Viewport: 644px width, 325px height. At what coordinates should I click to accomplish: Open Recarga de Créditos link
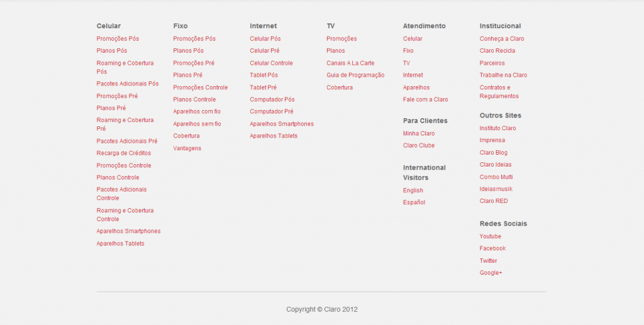pyautogui.click(x=124, y=153)
